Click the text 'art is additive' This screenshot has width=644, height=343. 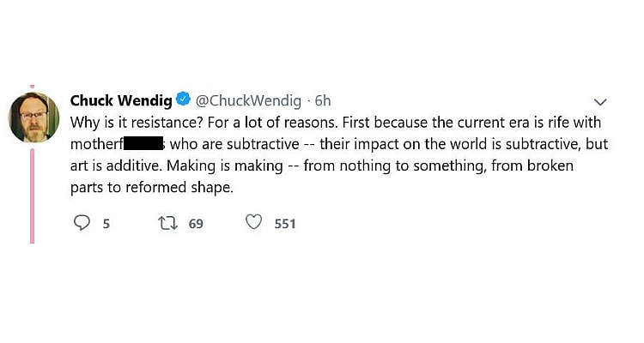tap(112, 165)
